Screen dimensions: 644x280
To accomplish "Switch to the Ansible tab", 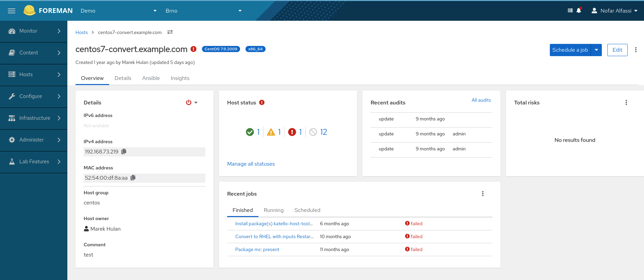I will (x=151, y=78).
